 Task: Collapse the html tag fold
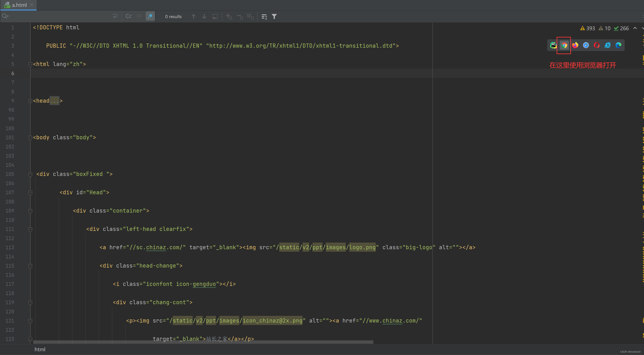[30, 64]
